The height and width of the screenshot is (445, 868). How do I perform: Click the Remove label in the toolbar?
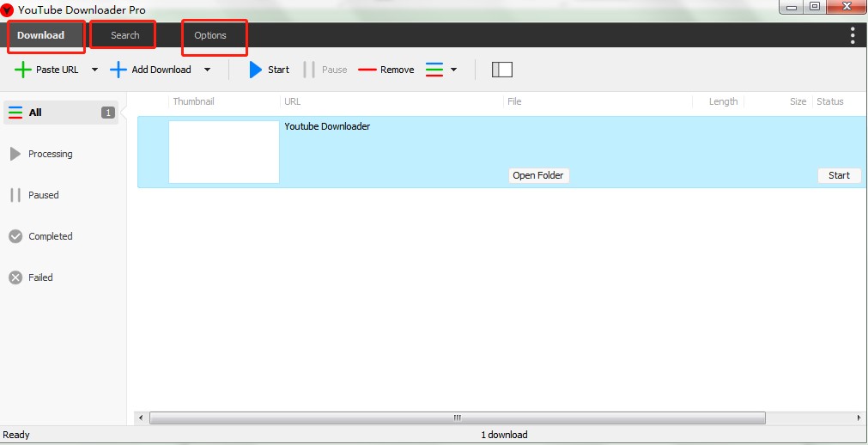(x=397, y=70)
